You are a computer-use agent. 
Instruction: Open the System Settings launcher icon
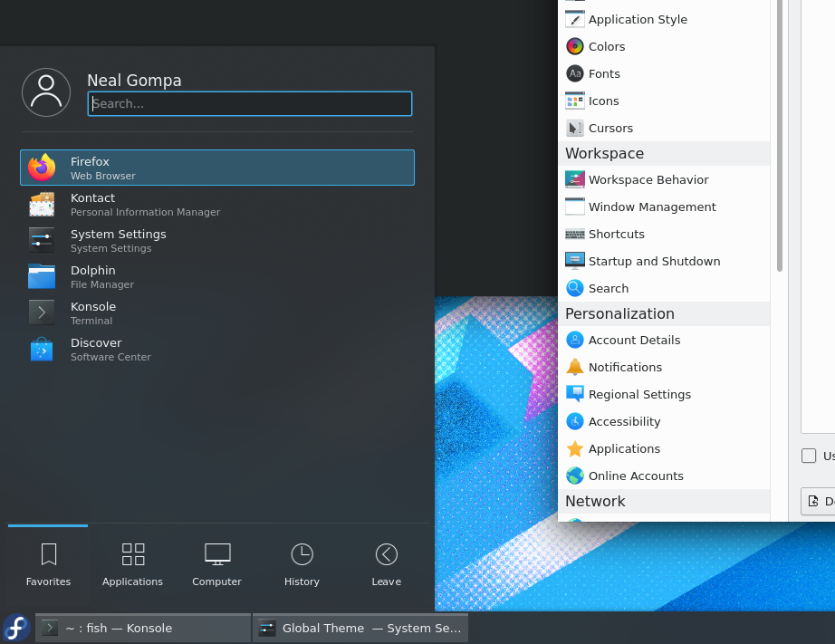point(42,240)
